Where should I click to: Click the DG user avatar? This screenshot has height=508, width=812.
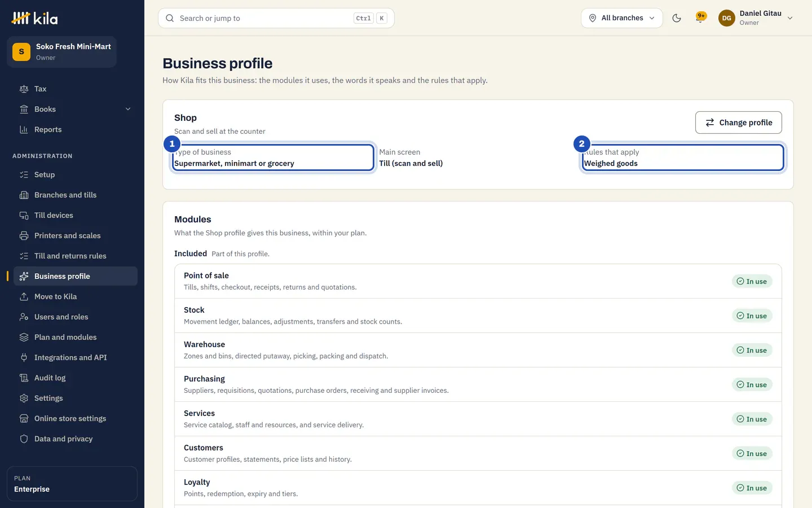pyautogui.click(x=727, y=18)
